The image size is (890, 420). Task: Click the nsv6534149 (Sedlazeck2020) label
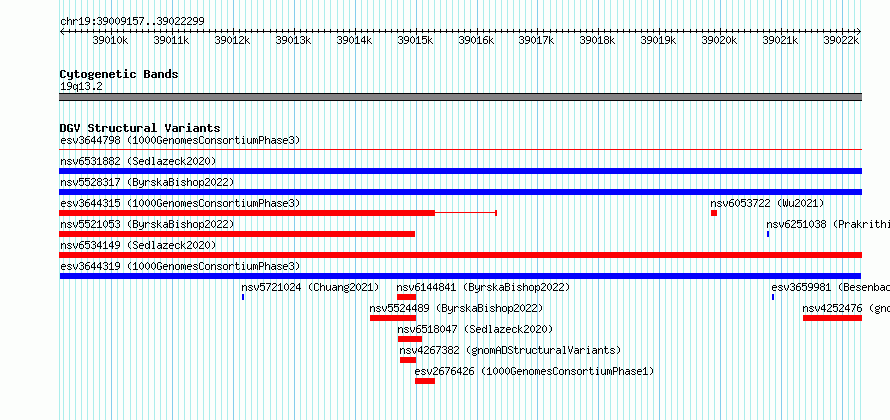[138, 245]
